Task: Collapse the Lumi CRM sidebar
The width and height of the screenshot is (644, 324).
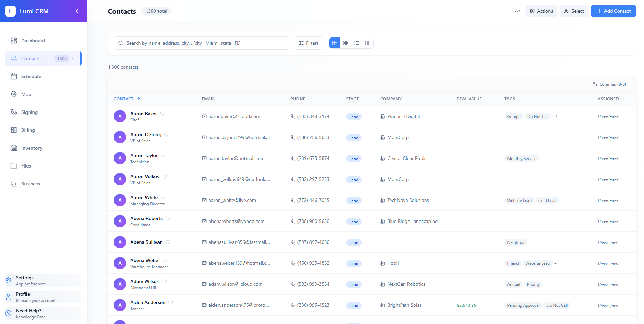Action: tap(77, 11)
